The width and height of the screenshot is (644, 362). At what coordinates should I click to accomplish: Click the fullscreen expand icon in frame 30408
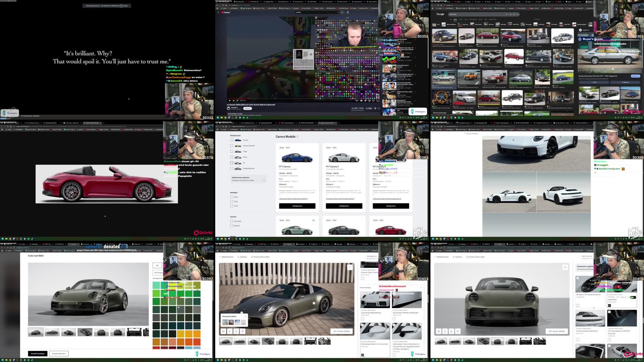point(565,267)
